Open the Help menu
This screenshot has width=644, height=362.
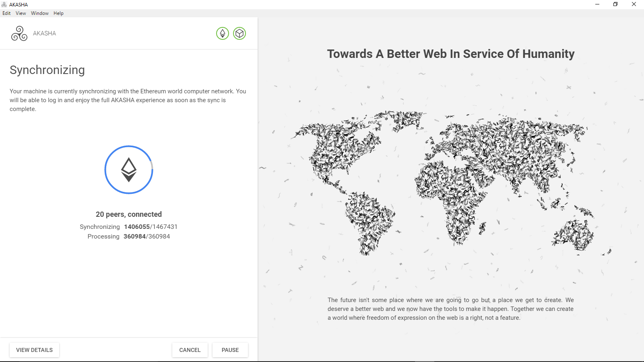tap(58, 13)
